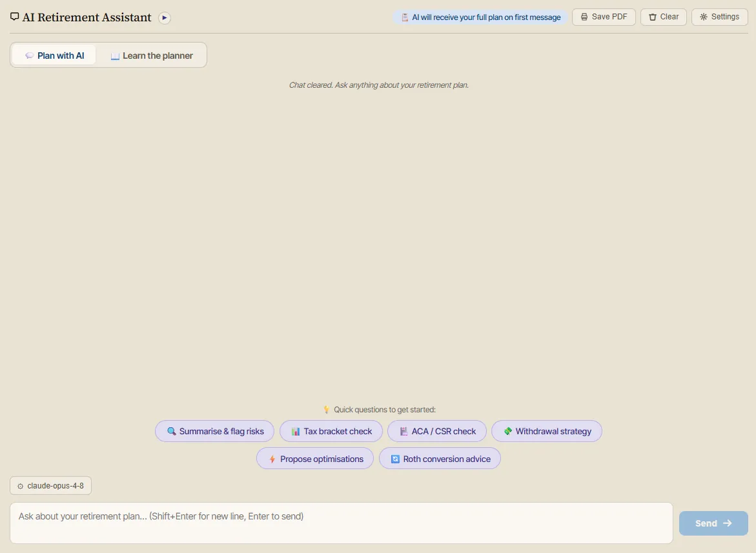756x553 pixels.
Task: Click the bar chart icon on Tax bracket check
Action: (296, 431)
